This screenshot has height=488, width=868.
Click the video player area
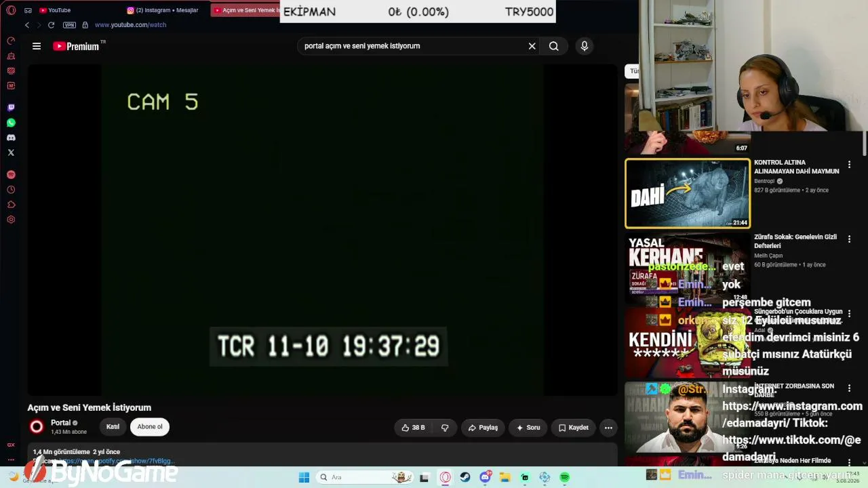(322, 230)
